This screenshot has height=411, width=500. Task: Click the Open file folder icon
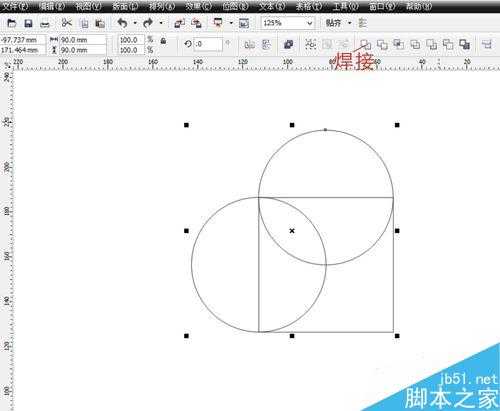pyautogui.click(x=12, y=23)
